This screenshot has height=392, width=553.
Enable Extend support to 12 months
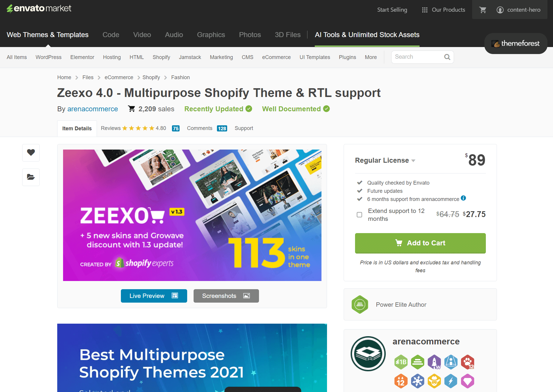359,214
